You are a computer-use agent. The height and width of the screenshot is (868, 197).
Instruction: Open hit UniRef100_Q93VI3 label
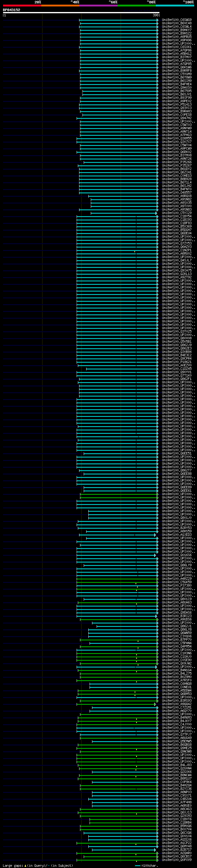click(177, 108)
